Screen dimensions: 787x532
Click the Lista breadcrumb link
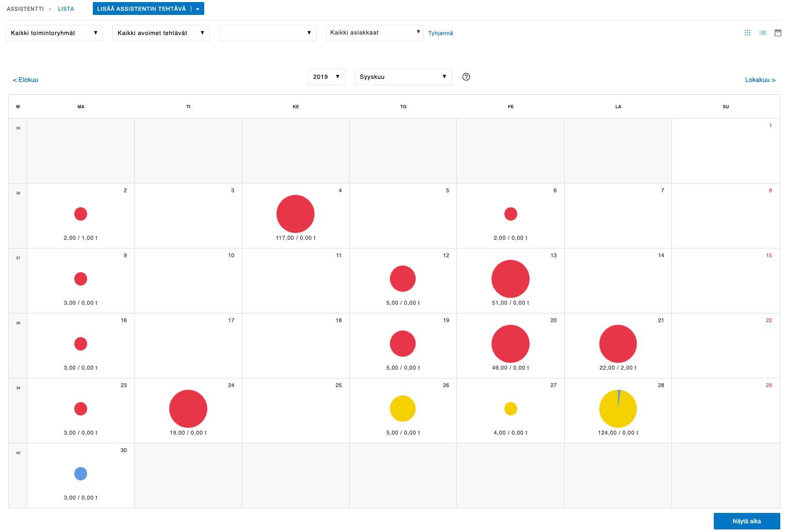pos(66,9)
